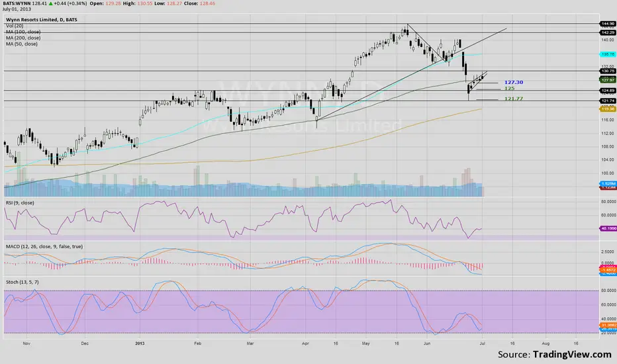Click the 80.0000 level on RSI axis
This screenshot has width=617, height=364.
(609, 201)
